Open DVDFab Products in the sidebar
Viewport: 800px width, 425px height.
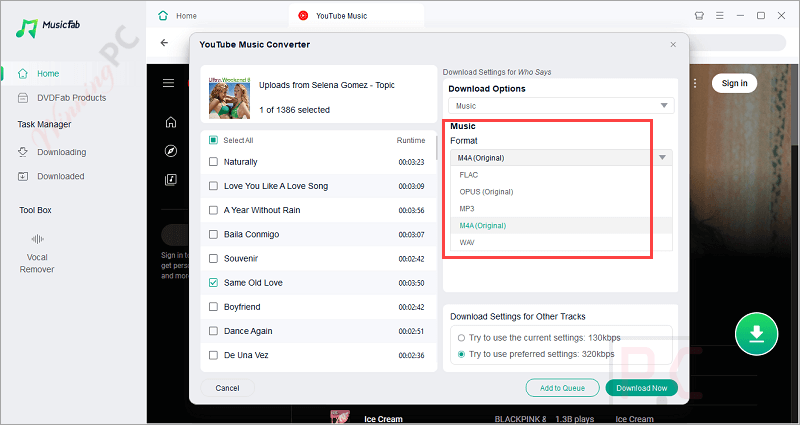(62, 98)
